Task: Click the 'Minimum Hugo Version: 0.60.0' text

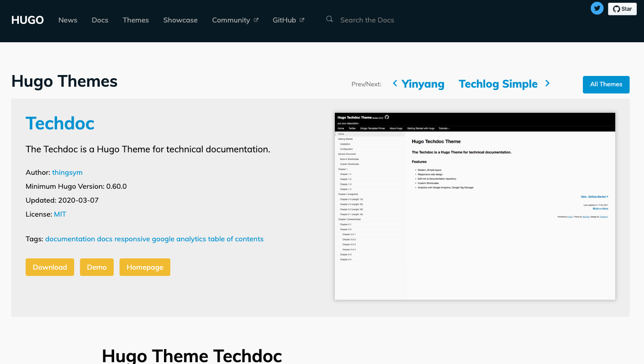Action: (x=76, y=186)
